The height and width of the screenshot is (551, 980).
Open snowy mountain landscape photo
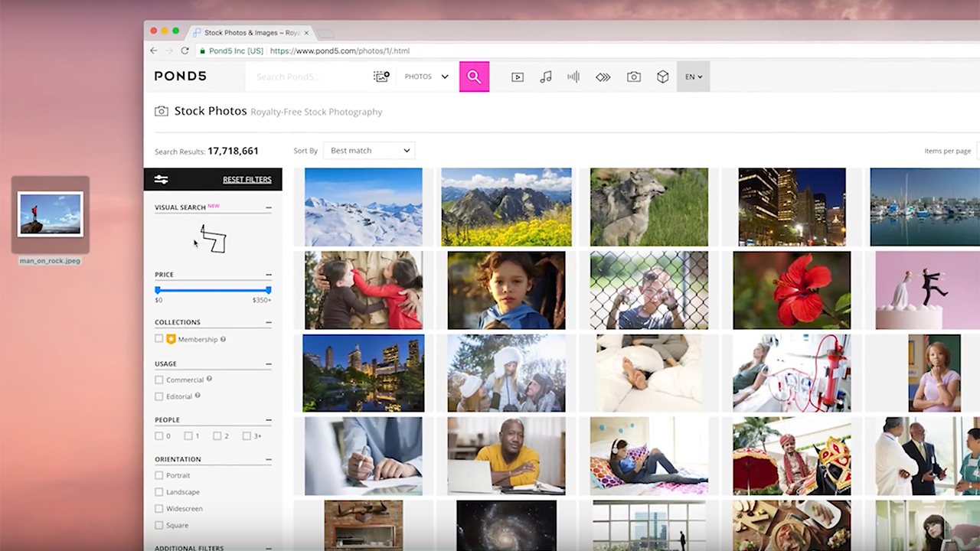click(364, 207)
